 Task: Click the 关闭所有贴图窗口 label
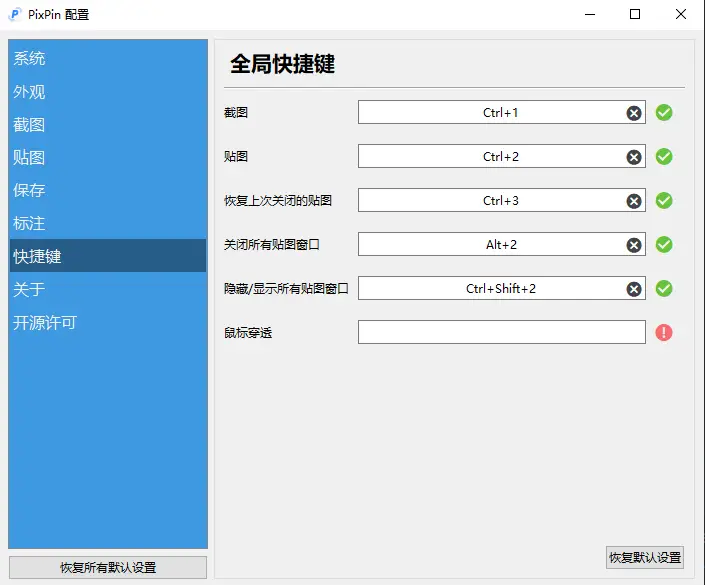[x=272, y=245]
